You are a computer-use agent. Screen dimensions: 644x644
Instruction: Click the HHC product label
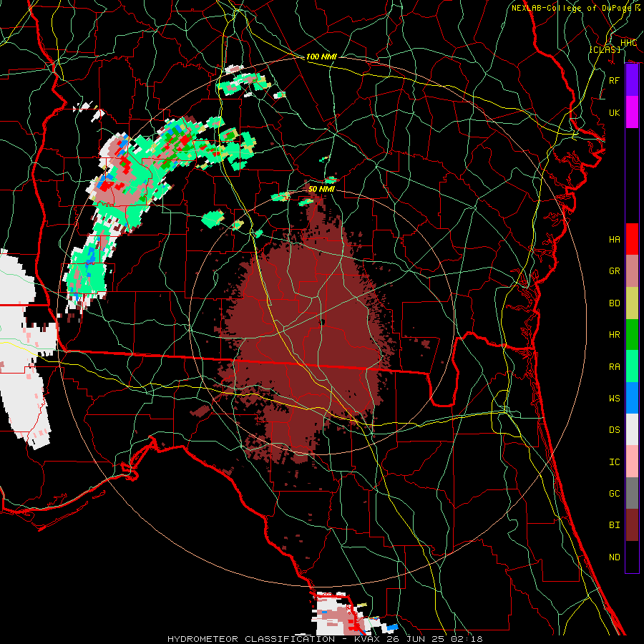click(x=628, y=43)
